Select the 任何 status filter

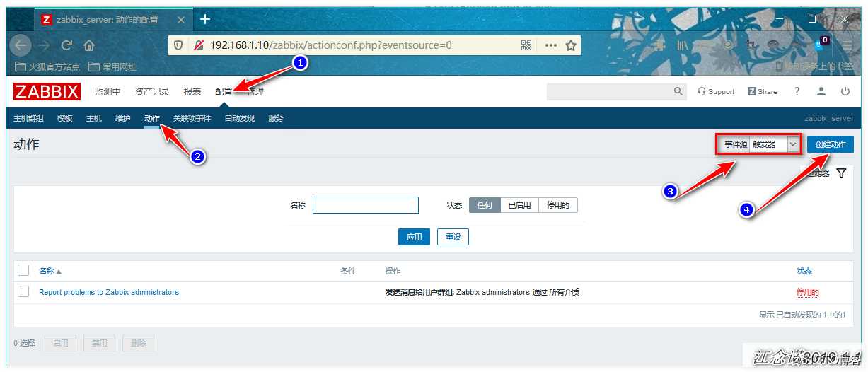click(485, 205)
